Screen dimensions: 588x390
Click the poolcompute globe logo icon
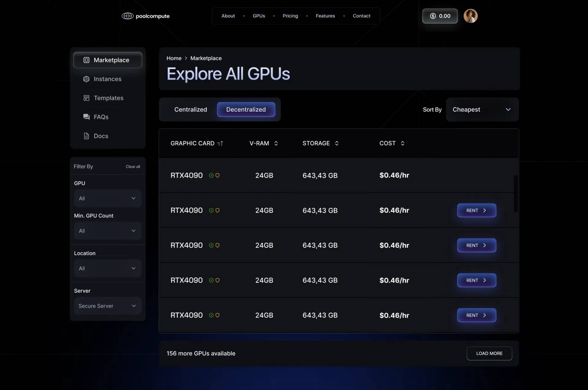pos(127,16)
